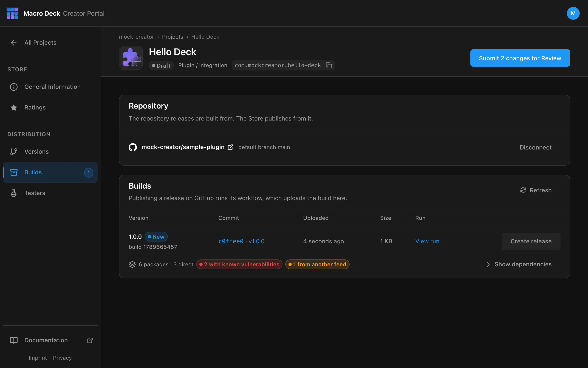Click the Draft status badge
The width and height of the screenshot is (588, 368).
click(161, 66)
